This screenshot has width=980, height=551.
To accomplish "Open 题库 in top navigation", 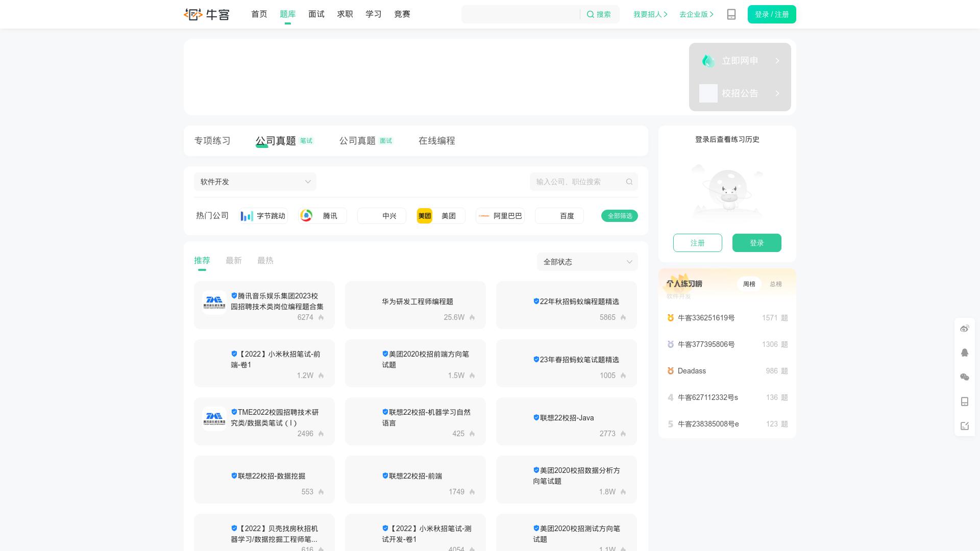I will click(x=288, y=14).
